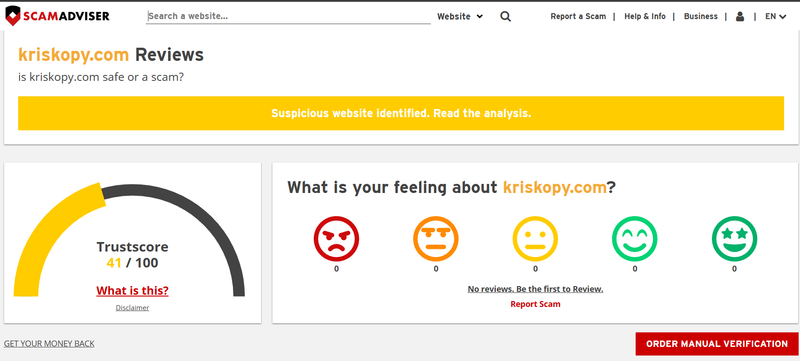The width and height of the screenshot is (800, 361).
Task: Rate with the green smiling face
Action: [x=635, y=239]
